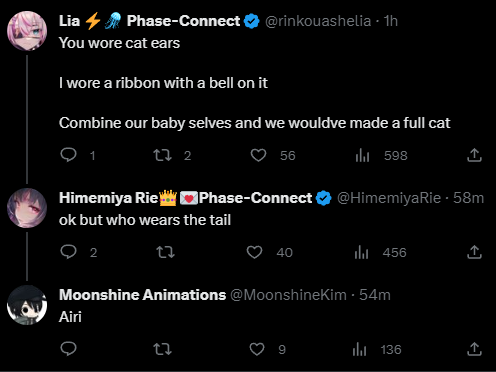
Task: Reply to Lia's cat ears tweet
Action: (69, 155)
